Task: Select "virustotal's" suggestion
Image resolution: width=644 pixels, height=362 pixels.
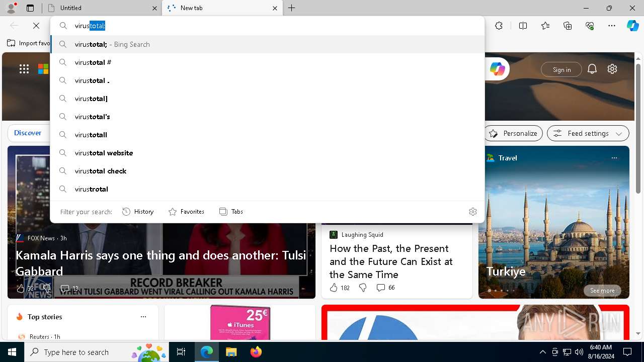Action: click(267, 117)
